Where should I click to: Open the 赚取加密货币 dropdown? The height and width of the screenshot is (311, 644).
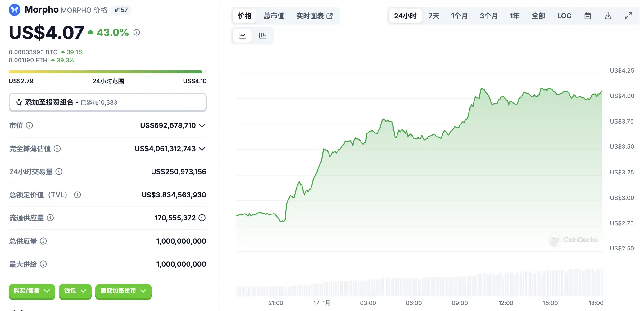(123, 291)
